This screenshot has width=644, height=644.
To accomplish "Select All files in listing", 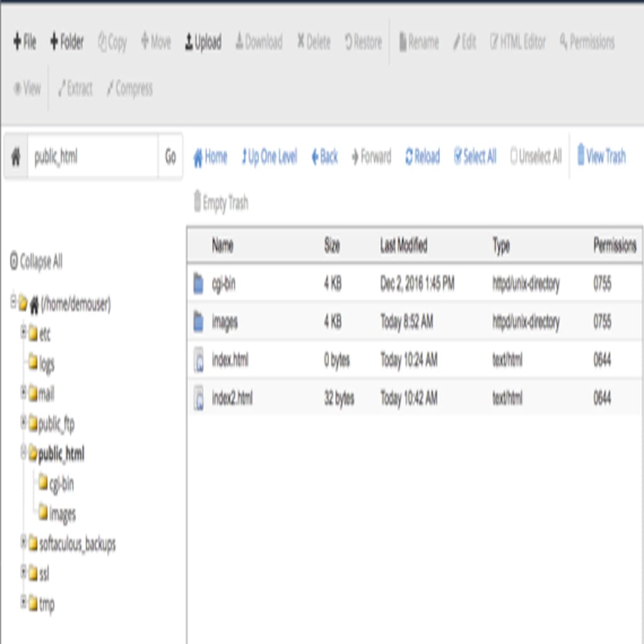I will click(475, 157).
